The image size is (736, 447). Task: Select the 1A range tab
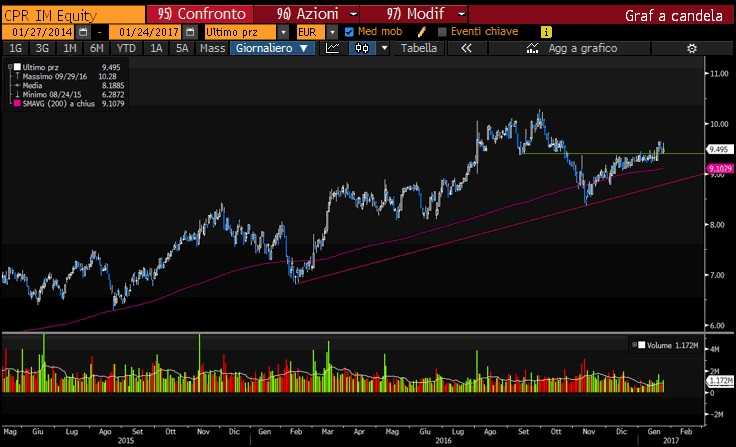[156, 48]
